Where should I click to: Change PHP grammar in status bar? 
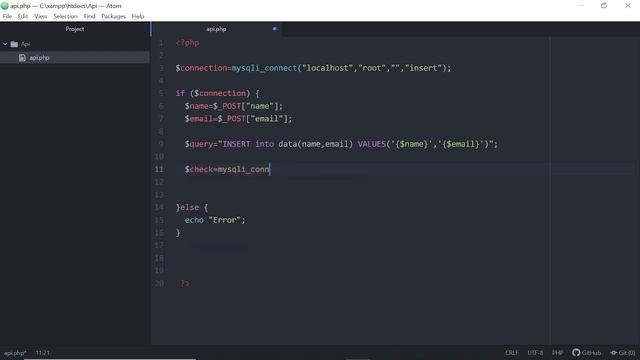[558, 353]
